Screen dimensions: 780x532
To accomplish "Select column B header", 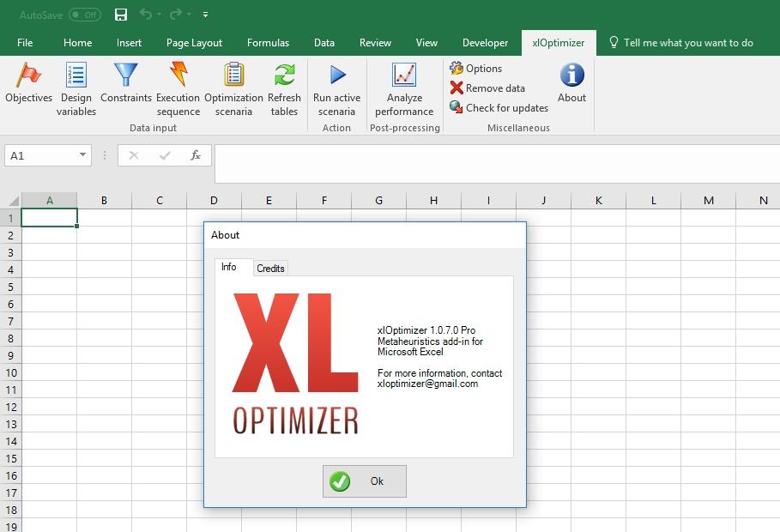I will (104, 201).
